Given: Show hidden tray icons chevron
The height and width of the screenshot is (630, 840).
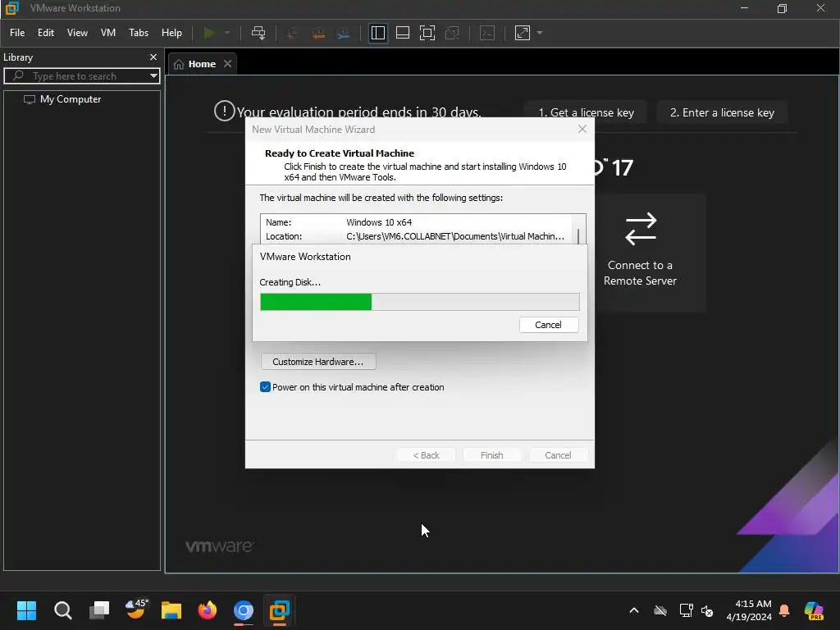Looking at the screenshot, I should tap(634, 610).
